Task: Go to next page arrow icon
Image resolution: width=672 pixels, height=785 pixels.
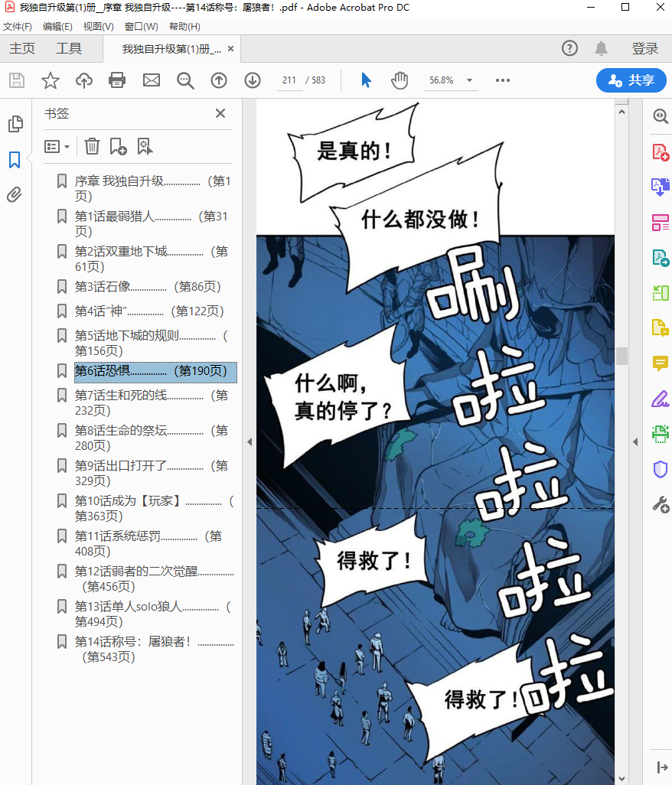Action: (x=253, y=80)
